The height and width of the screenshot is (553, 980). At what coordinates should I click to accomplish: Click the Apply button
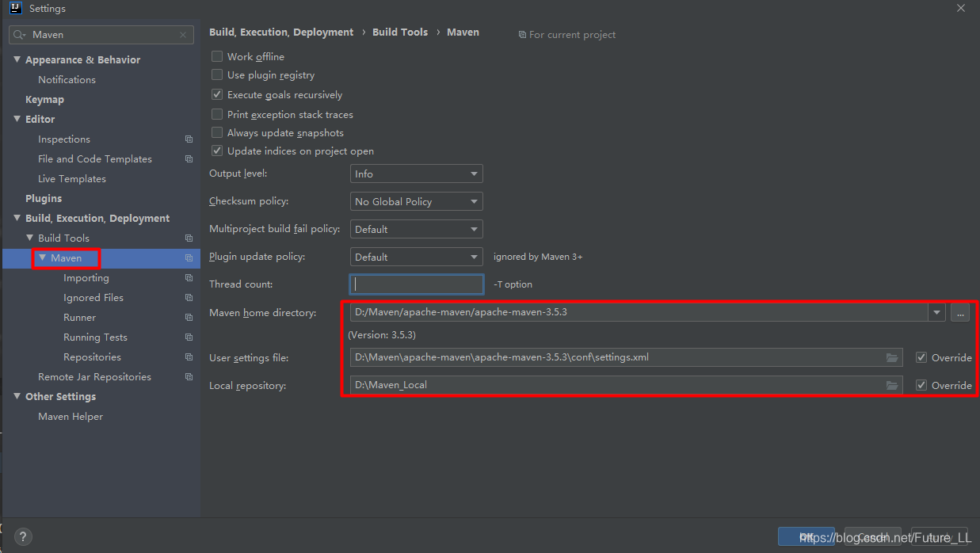point(940,536)
